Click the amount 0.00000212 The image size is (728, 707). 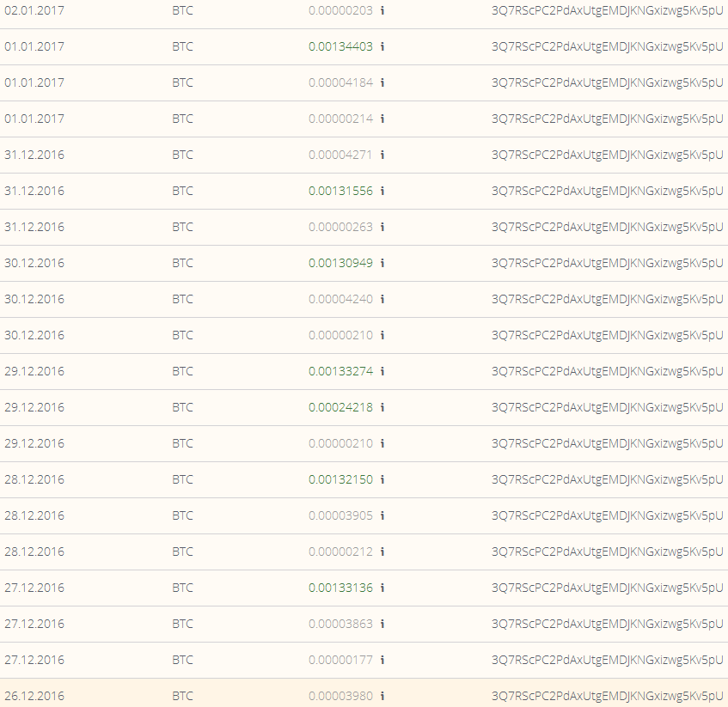click(x=340, y=552)
